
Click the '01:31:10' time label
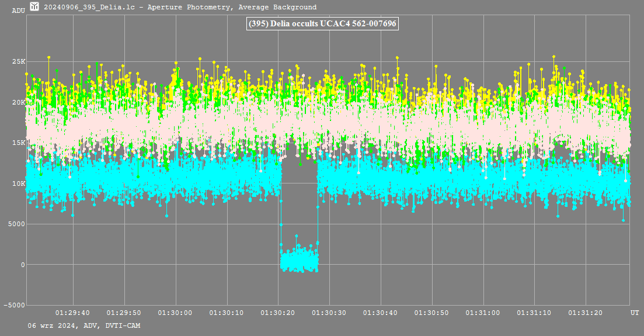(534, 313)
